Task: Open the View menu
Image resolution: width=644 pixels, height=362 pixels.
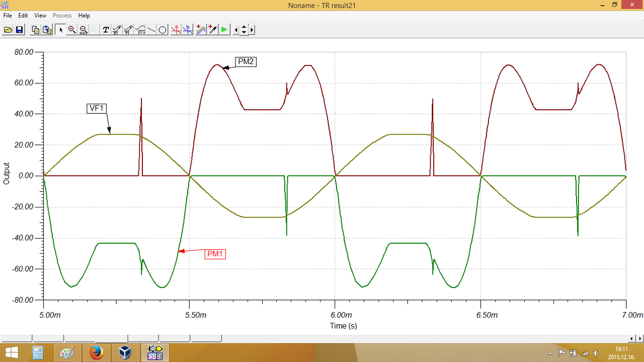Action: coord(40,16)
